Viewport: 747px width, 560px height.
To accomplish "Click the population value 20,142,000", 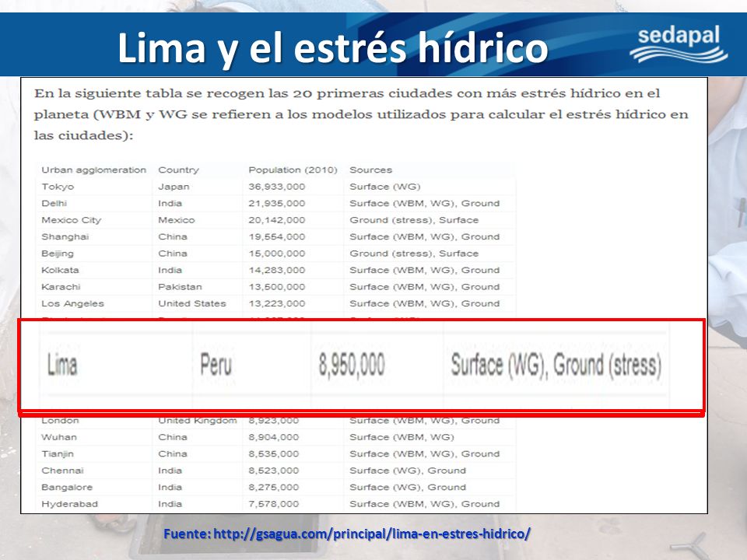I will click(277, 220).
